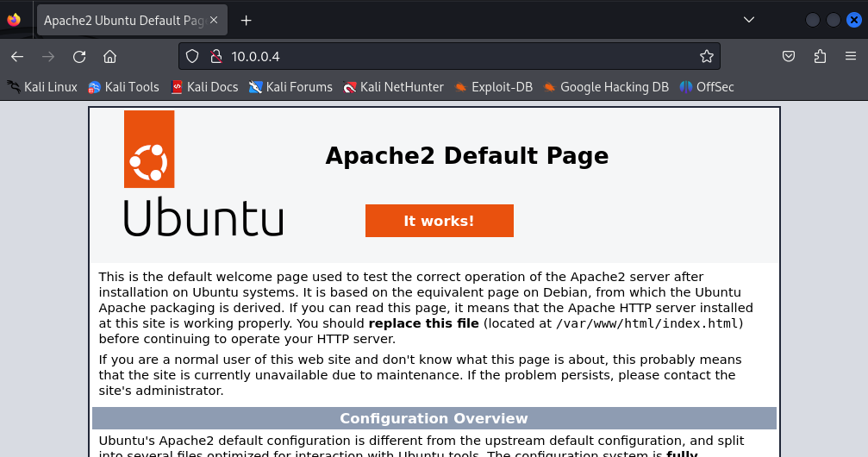868x457 pixels.
Task: Close the Apache2 Ubuntu Default Page tab
Action: [214, 20]
